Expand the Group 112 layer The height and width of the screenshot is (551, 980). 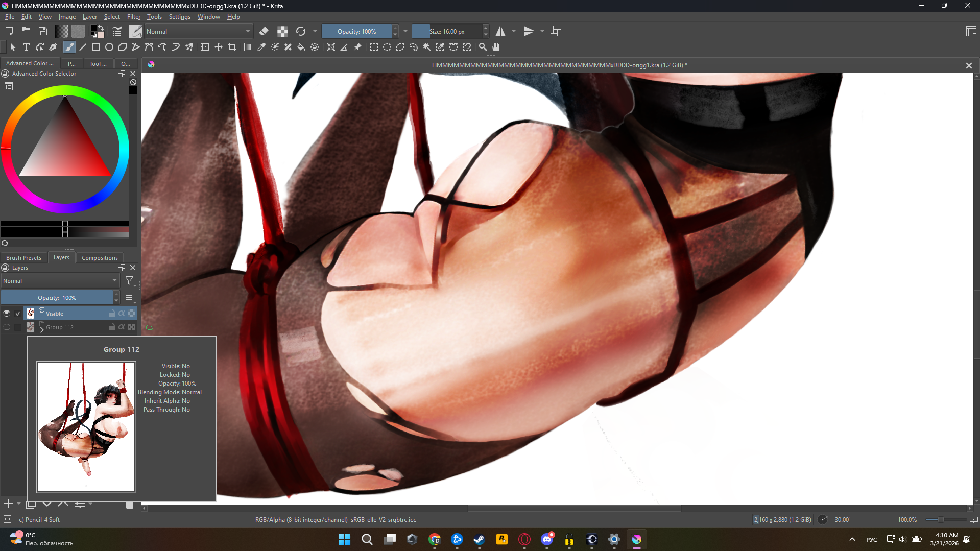[x=42, y=329]
